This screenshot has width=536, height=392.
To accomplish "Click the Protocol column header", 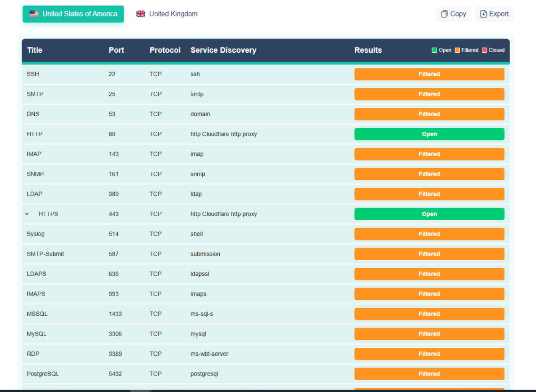I will [x=165, y=50].
